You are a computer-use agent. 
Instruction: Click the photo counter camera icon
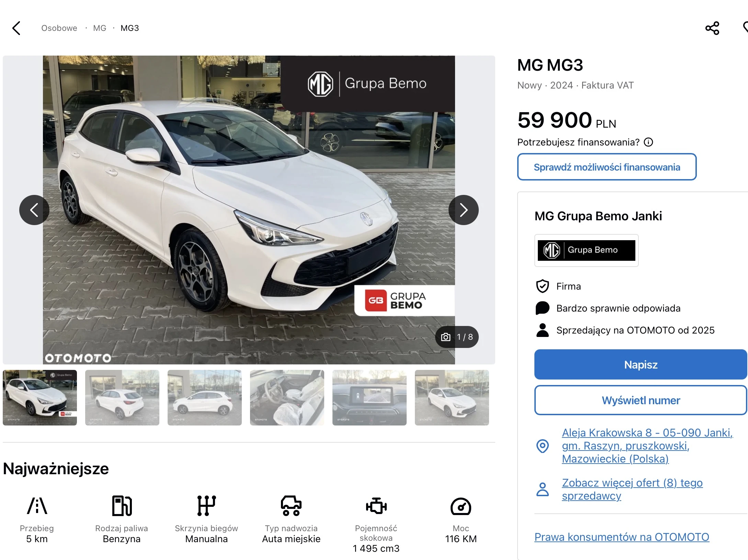click(446, 337)
